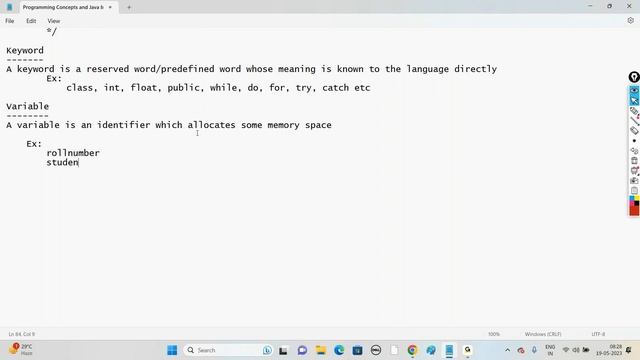Viewport: 640px width, 360px height.
Task: Click the word 'rollnumber'
Action: [73, 153]
